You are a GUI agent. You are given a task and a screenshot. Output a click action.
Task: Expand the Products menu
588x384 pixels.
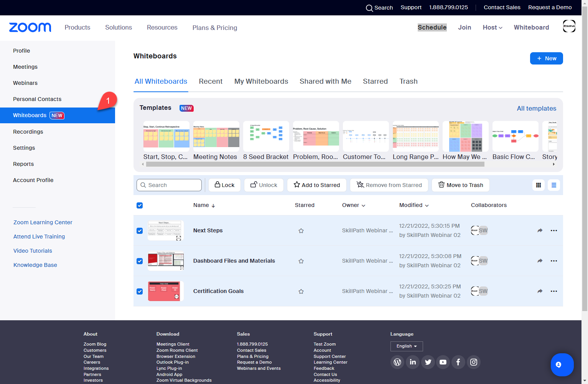(77, 27)
